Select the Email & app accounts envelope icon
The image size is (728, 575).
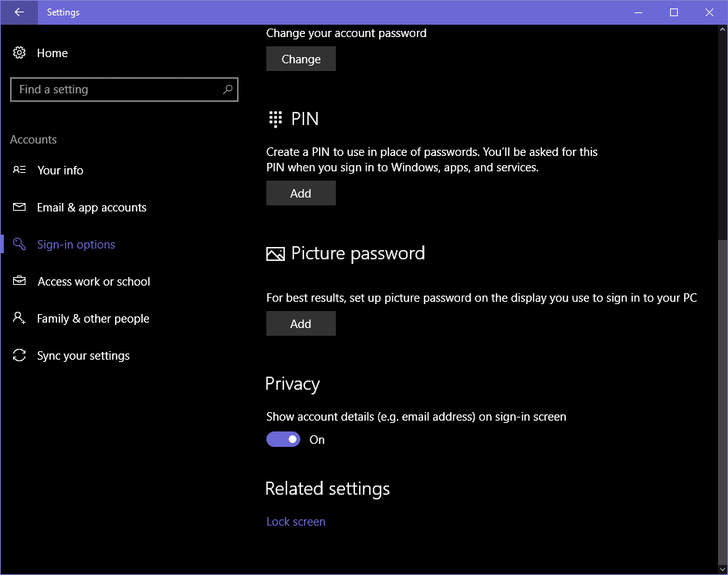click(x=19, y=207)
